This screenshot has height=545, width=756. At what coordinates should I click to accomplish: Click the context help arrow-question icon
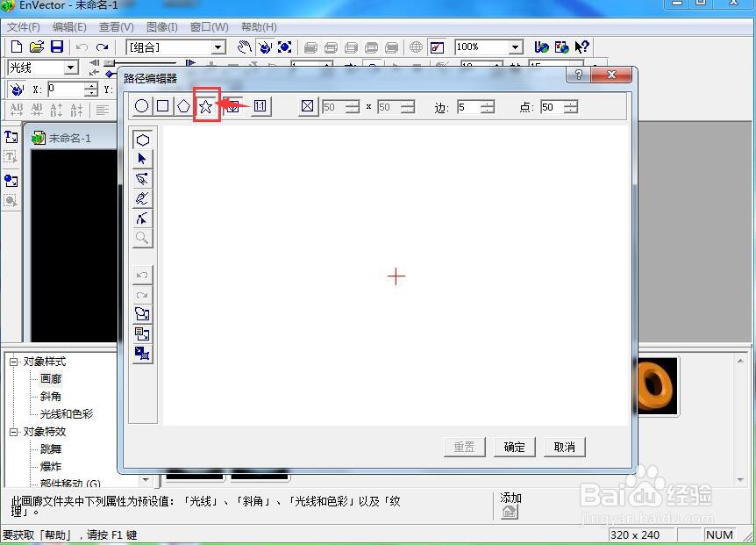point(582,47)
